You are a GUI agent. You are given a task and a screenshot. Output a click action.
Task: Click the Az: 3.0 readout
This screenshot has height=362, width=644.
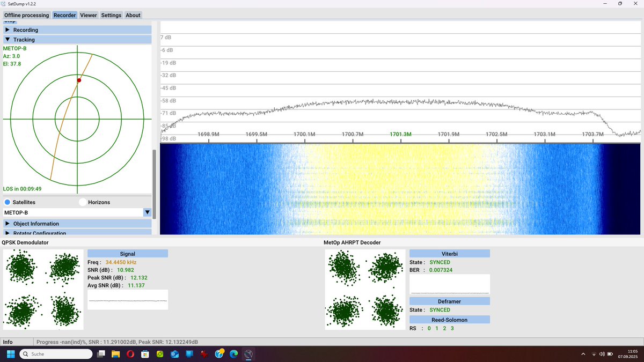coord(11,56)
